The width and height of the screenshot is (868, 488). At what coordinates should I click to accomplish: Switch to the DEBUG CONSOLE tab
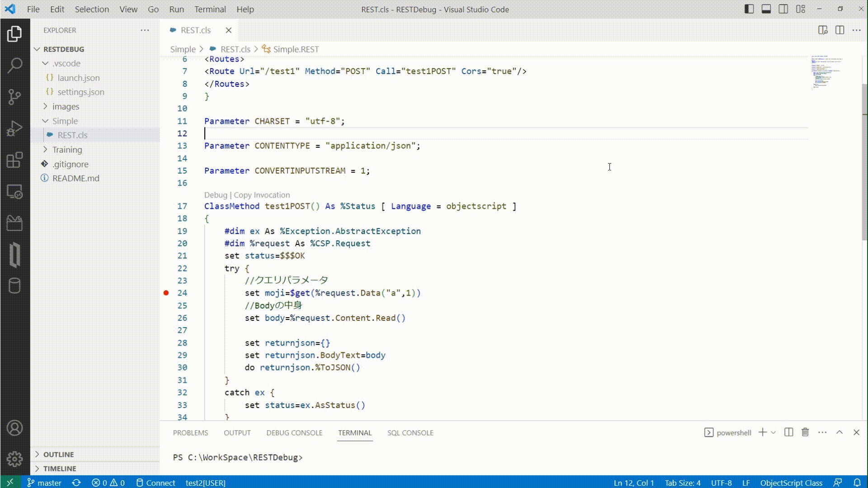[x=294, y=432]
